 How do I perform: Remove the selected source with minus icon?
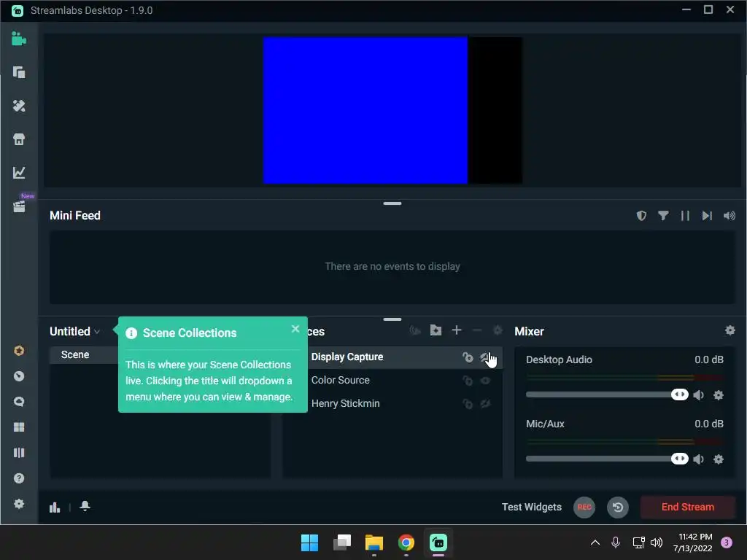coord(477,330)
